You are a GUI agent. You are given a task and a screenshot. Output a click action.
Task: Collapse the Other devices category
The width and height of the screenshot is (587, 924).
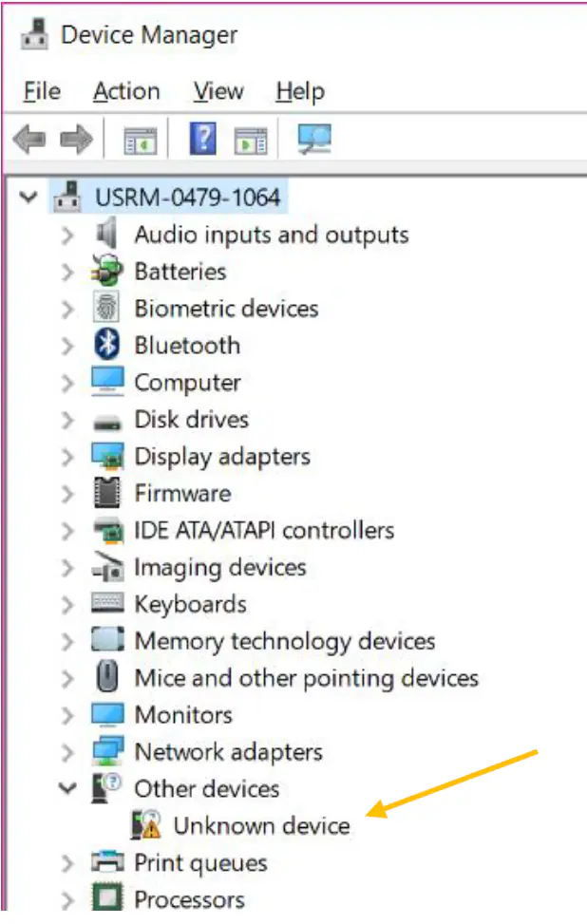click(66, 789)
